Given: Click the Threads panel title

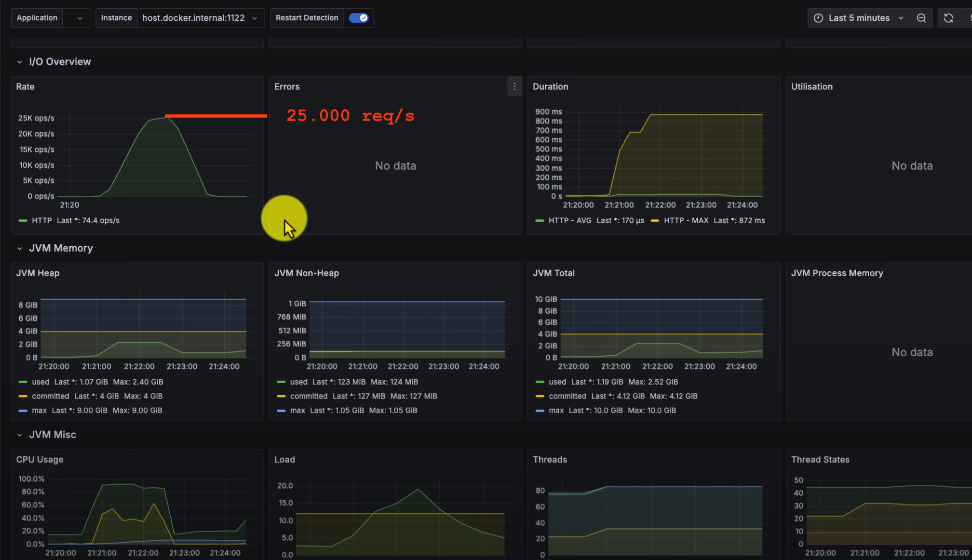Looking at the screenshot, I should tap(550, 460).
